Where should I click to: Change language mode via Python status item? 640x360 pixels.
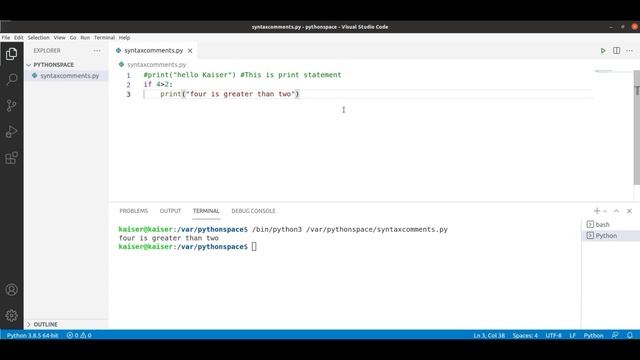tap(593, 335)
